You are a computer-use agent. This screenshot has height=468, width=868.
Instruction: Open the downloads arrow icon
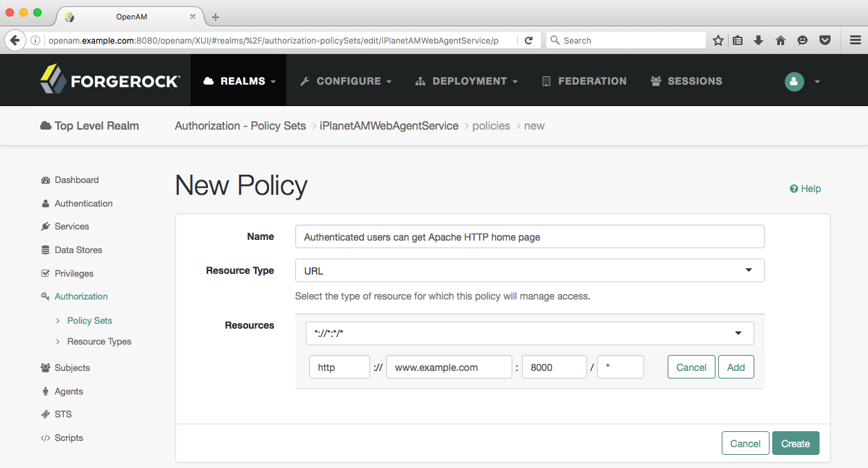click(x=758, y=40)
